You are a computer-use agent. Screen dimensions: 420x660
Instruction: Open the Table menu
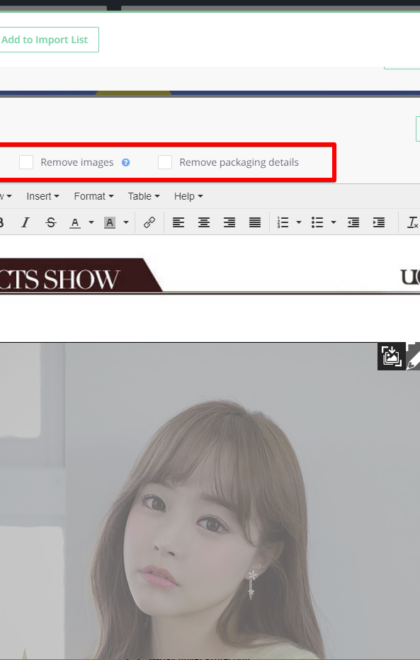point(144,196)
